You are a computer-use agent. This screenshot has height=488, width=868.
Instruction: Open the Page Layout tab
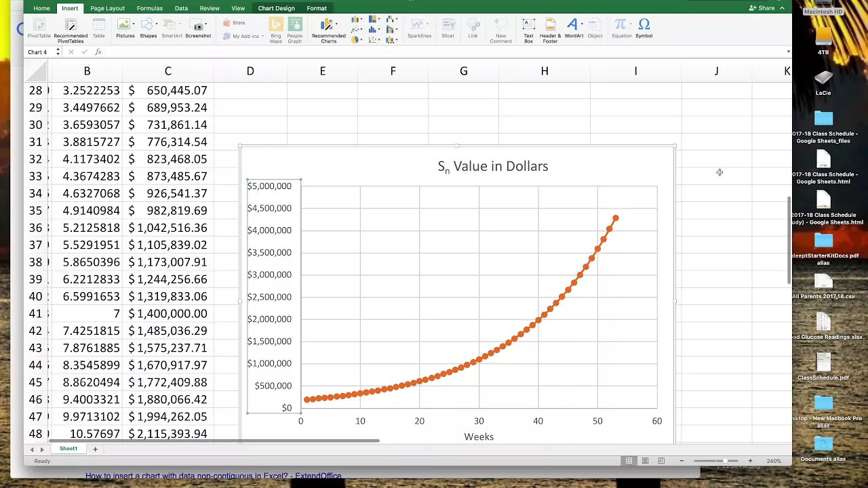107,8
